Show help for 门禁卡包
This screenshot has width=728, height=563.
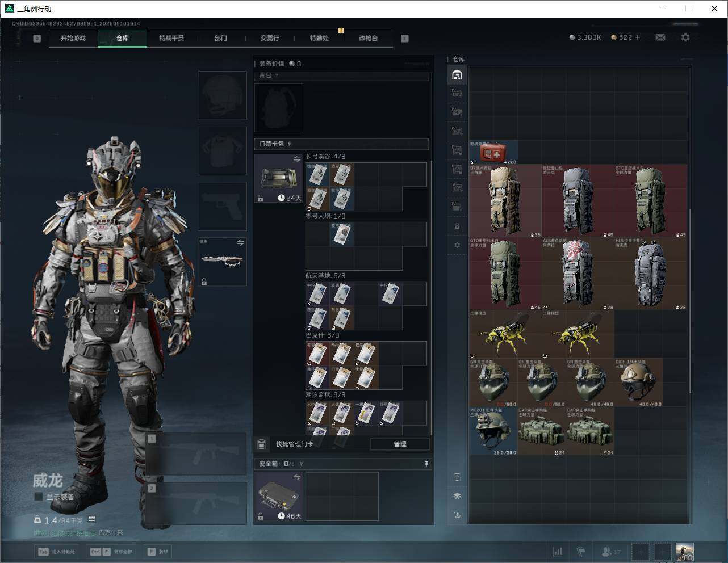tap(290, 144)
